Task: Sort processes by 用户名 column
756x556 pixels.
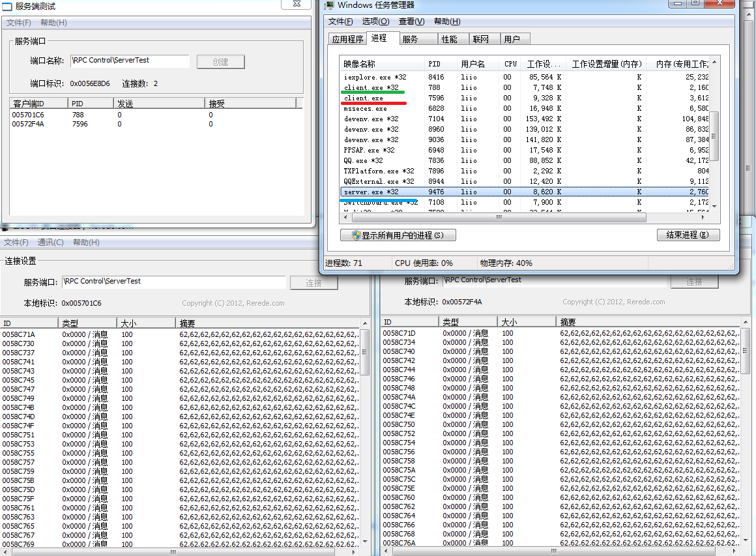Action: pyautogui.click(x=477, y=64)
